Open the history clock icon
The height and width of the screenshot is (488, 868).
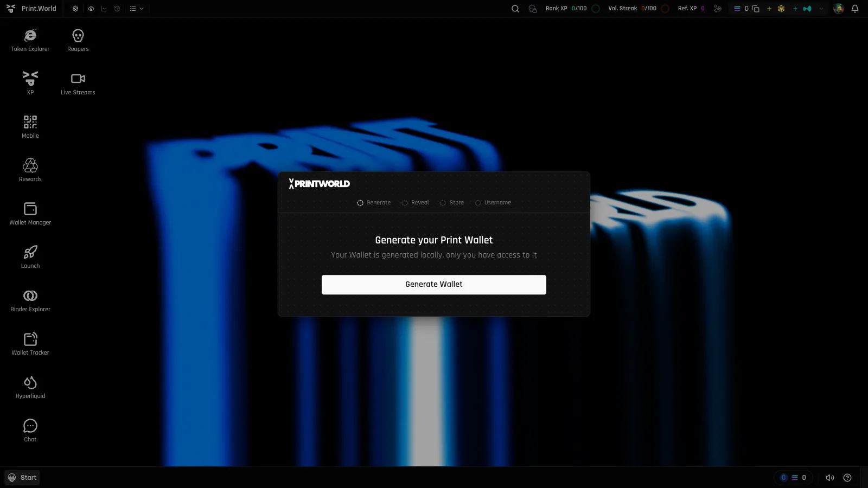click(x=117, y=9)
